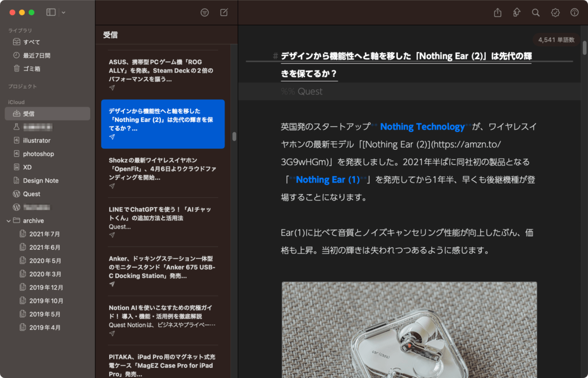Click the sheet list scrollbar handle
588x378 pixels.
click(235, 136)
